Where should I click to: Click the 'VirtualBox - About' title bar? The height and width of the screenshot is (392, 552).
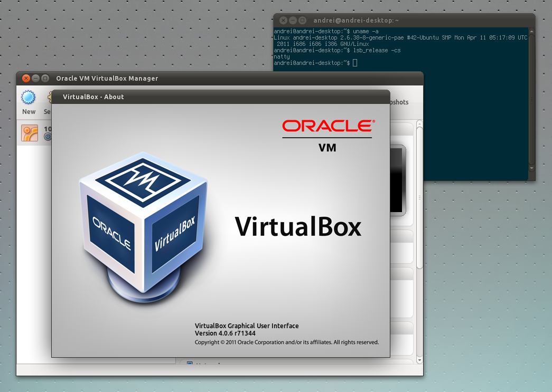click(221, 97)
